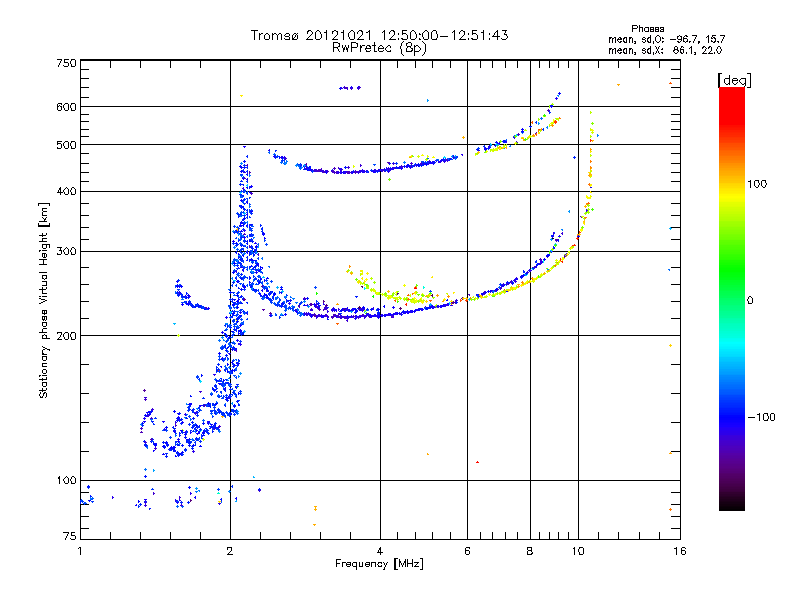Click the x-axis tick label "8"
This screenshot has width=800, height=600.
pos(530,551)
